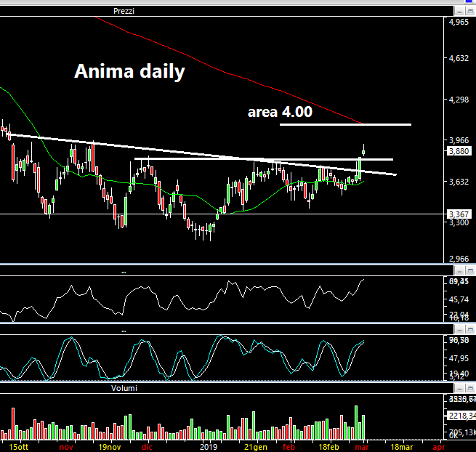This screenshot has height=452, width=476.
Task: Click the 45,74 oscillator scale value
Action: (459, 299)
